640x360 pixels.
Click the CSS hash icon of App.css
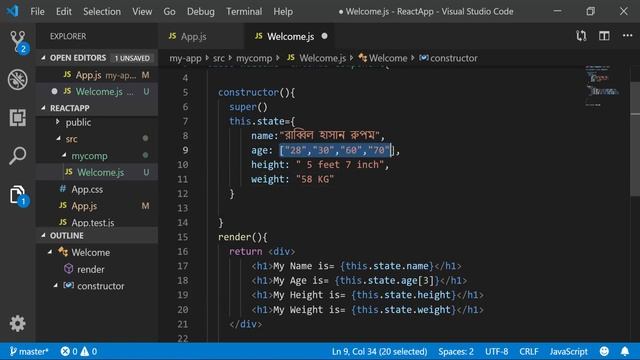click(63, 189)
